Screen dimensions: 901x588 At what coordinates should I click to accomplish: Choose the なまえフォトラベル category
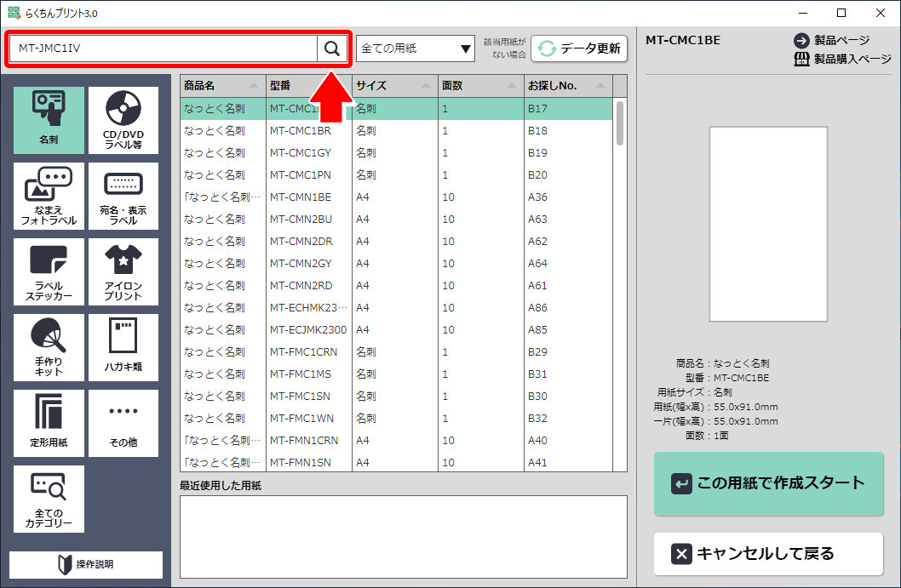coord(49,197)
